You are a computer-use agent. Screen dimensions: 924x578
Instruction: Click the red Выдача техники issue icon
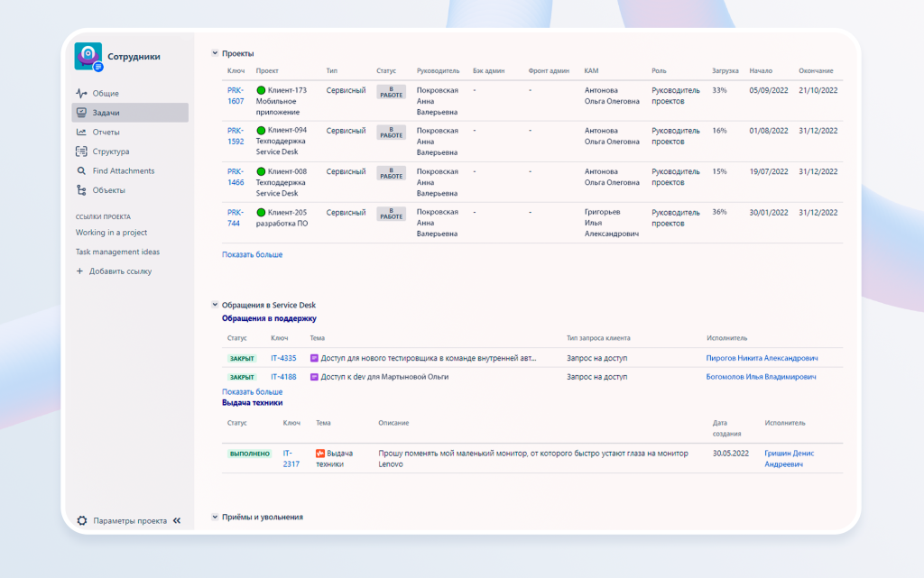320,454
